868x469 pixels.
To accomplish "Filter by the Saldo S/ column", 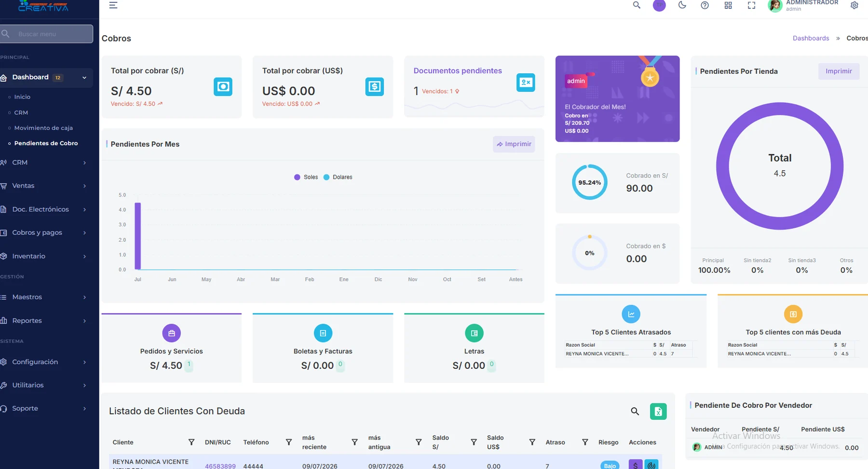I will click(x=474, y=442).
